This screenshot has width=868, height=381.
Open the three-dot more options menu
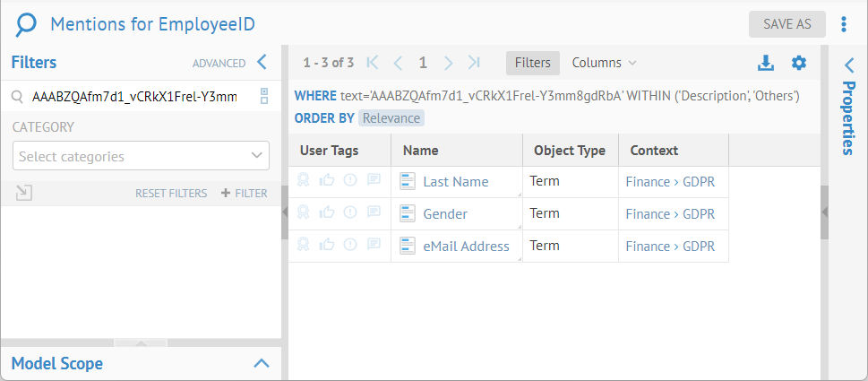[x=844, y=24]
